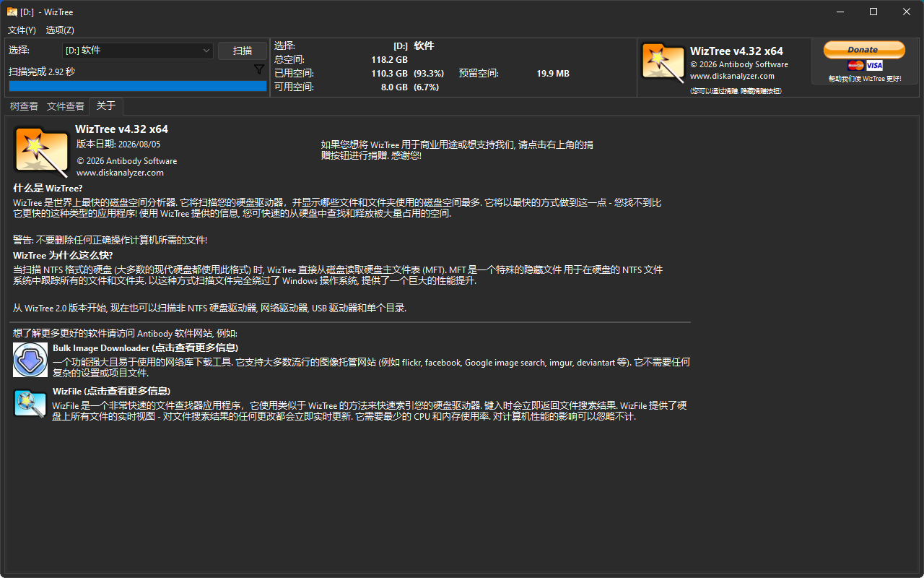The width and height of the screenshot is (924, 578).
Task: Switch to the 树查看 tab
Action: [x=24, y=106]
